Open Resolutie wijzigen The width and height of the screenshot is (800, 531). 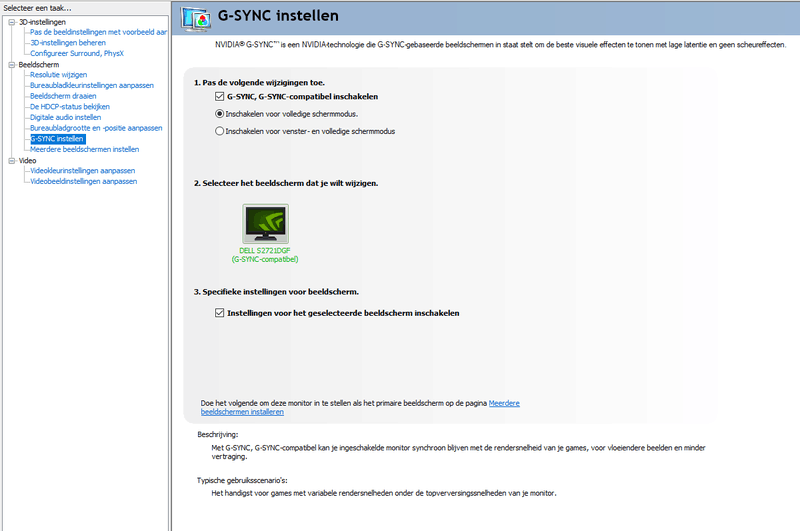58,75
